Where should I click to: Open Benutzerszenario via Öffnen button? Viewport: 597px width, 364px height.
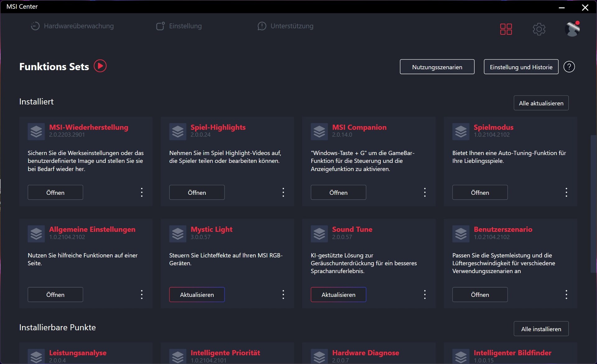point(480,295)
